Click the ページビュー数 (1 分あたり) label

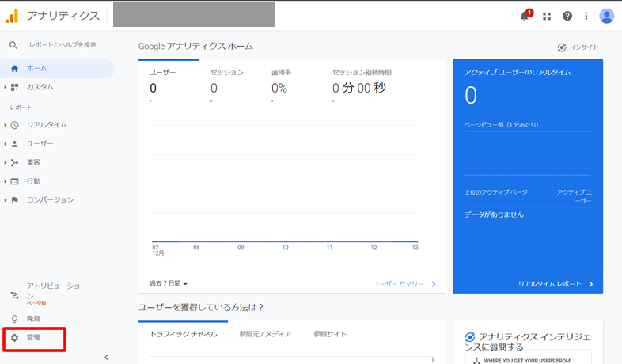[502, 125]
